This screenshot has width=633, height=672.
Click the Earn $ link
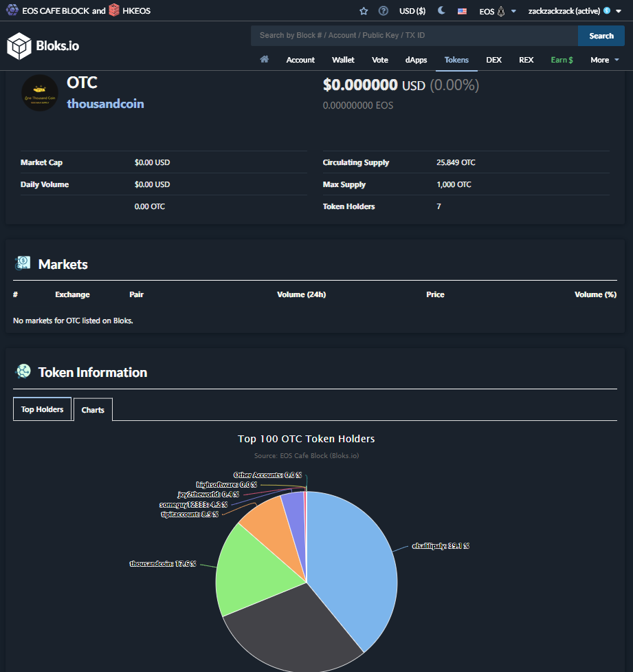coord(562,60)
